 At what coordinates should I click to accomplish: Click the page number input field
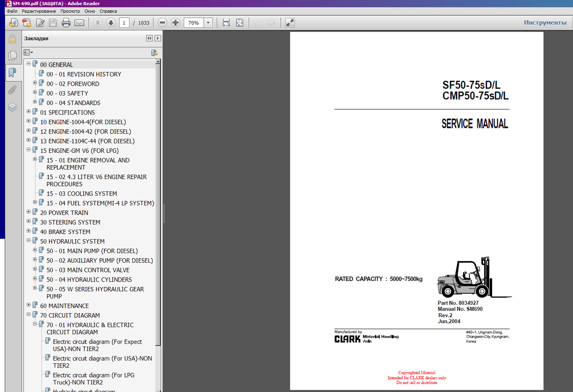click(124, 23)
